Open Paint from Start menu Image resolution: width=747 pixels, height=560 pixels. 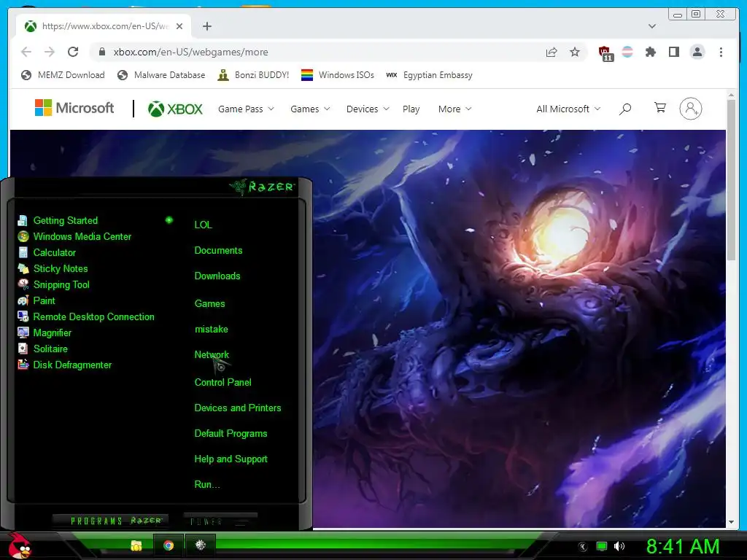(x=36, y=300)
